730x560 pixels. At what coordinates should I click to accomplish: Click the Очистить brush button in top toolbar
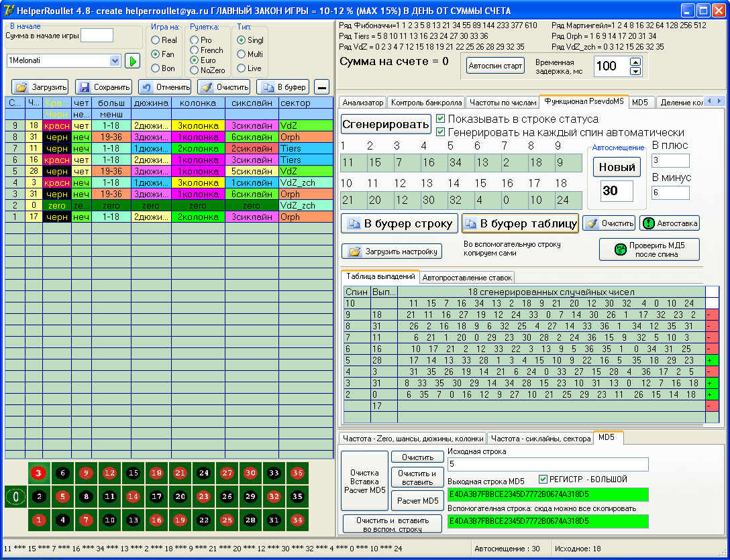pos(225,87)
